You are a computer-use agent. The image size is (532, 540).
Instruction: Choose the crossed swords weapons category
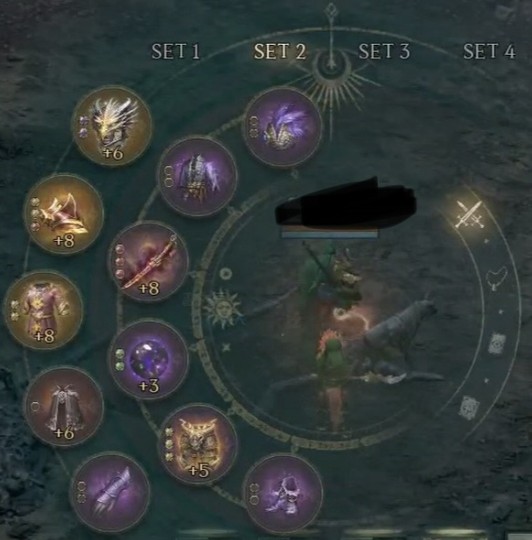[x=468, y=215]
